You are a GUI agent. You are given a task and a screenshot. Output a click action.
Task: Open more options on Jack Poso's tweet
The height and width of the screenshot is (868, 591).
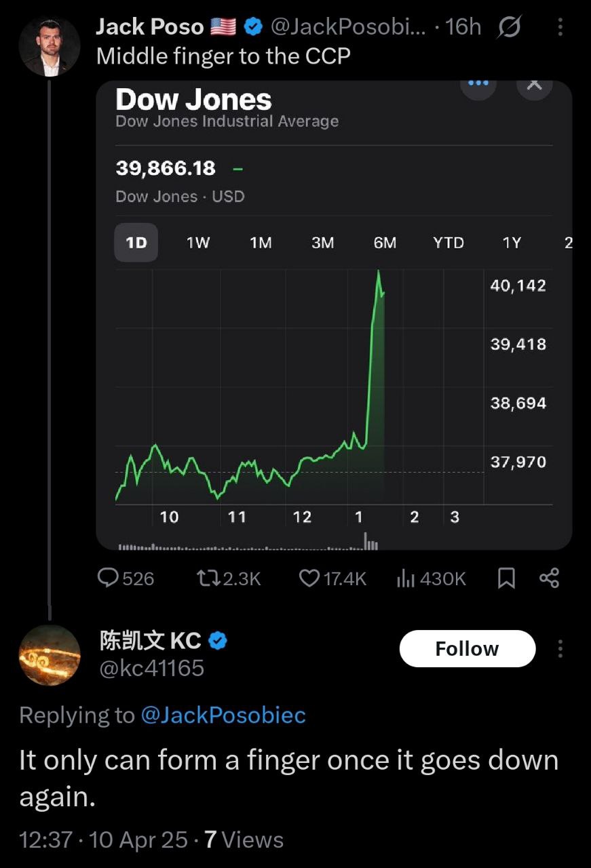point(560,26)
